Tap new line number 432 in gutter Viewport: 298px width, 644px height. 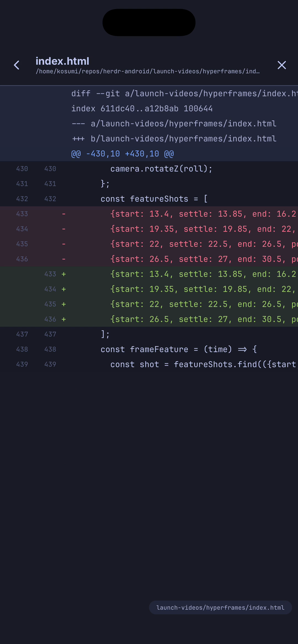click(x=50, y=199)
